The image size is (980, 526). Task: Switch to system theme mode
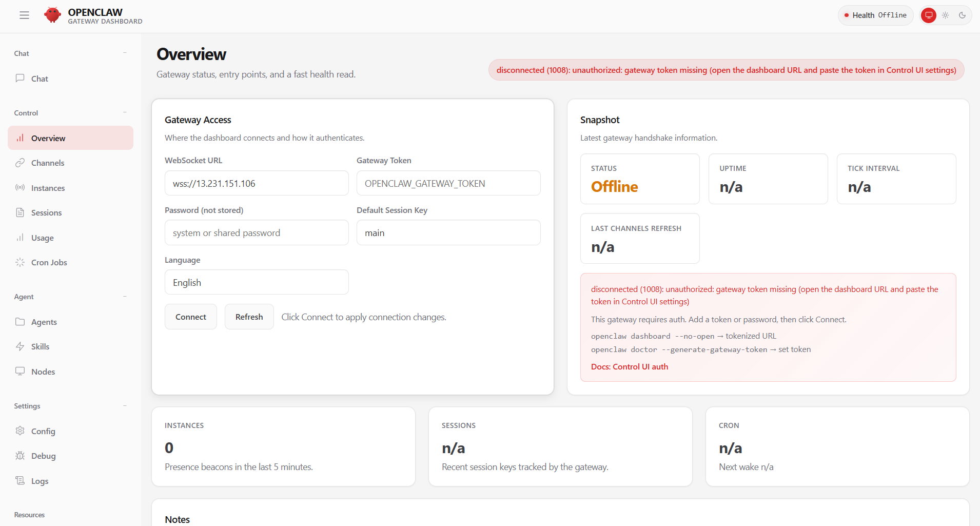coord(929,15)
